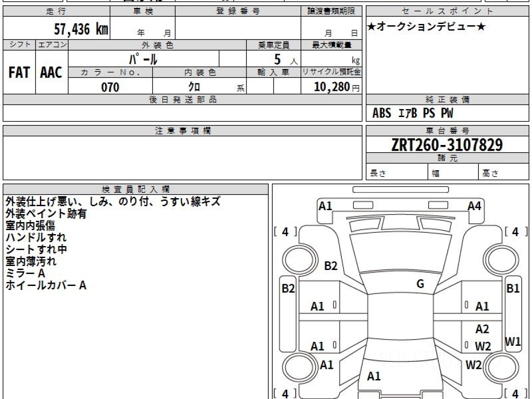532x399 pixels.
Task: Select the 外装色 header
Action: pyautogui.click(x=157, y=45)
